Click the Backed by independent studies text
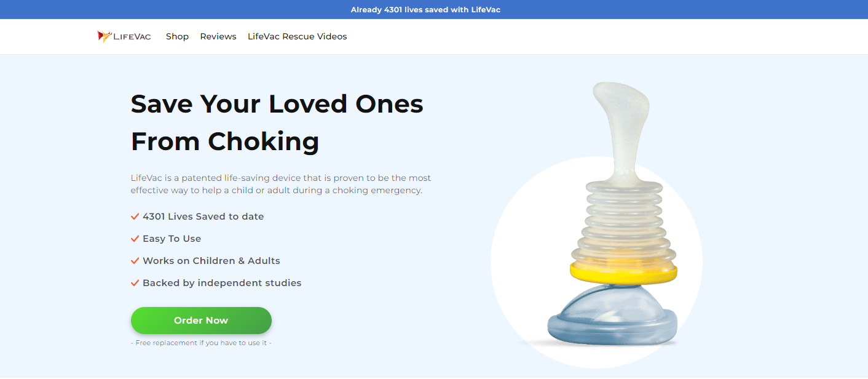The height and width of the screenshot is (379, 868). tap(222, 283)
